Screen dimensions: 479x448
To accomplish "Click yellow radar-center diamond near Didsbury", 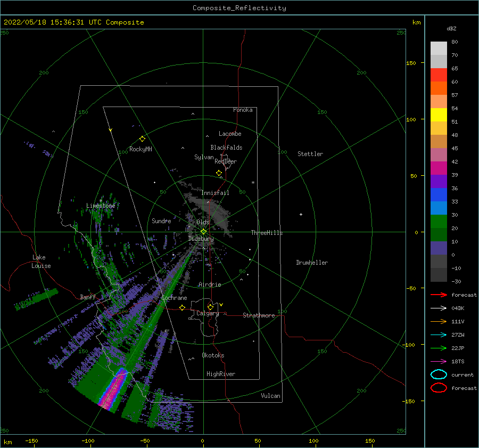I will 203,232.
